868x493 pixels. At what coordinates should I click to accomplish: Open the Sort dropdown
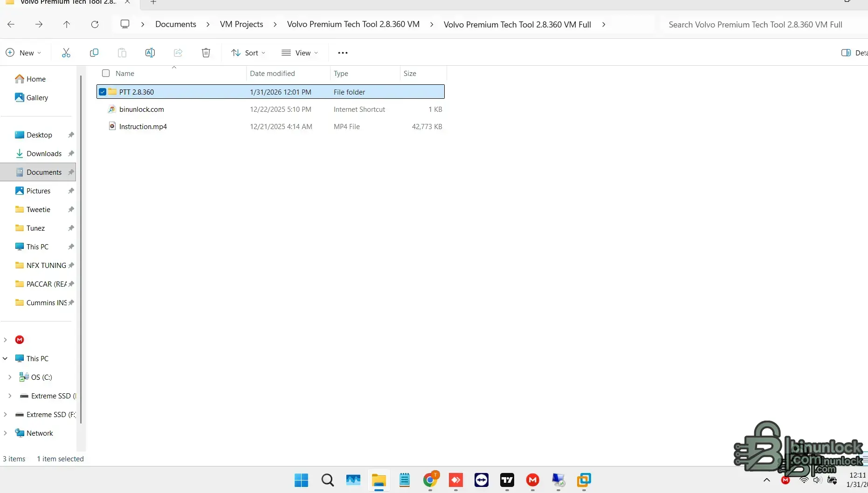click(x=248, y=53)
